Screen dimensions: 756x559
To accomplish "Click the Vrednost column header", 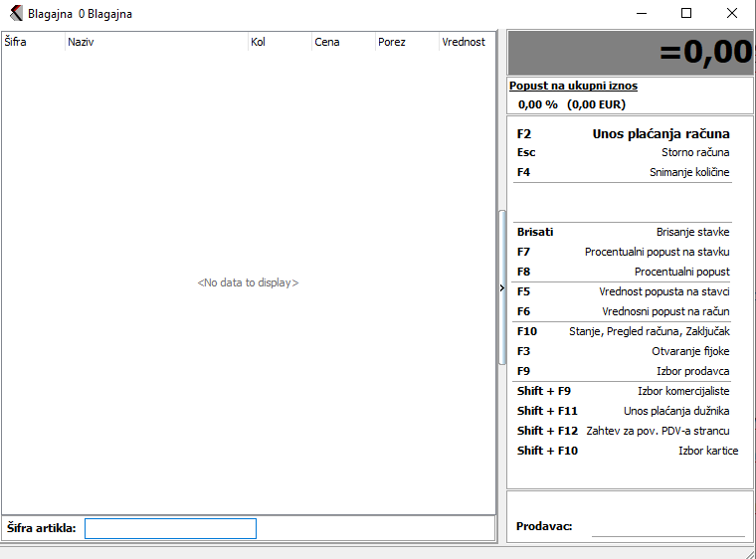I will [465, 42].
